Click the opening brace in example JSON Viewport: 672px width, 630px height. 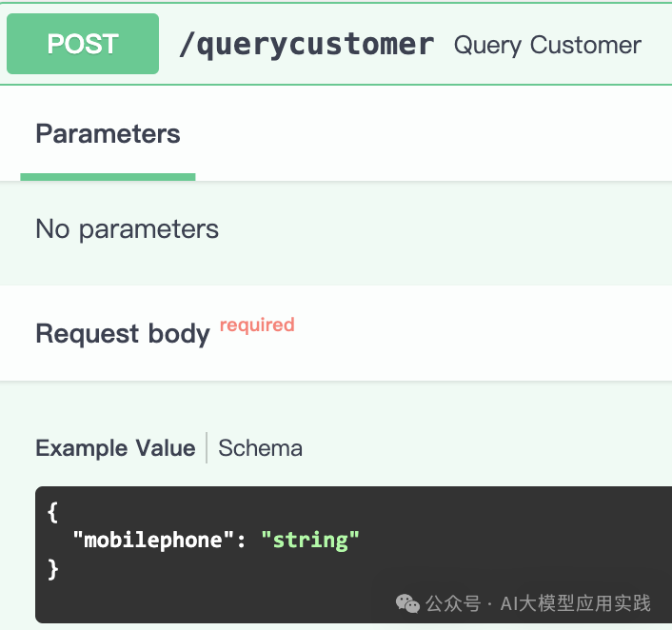(52, 512)
